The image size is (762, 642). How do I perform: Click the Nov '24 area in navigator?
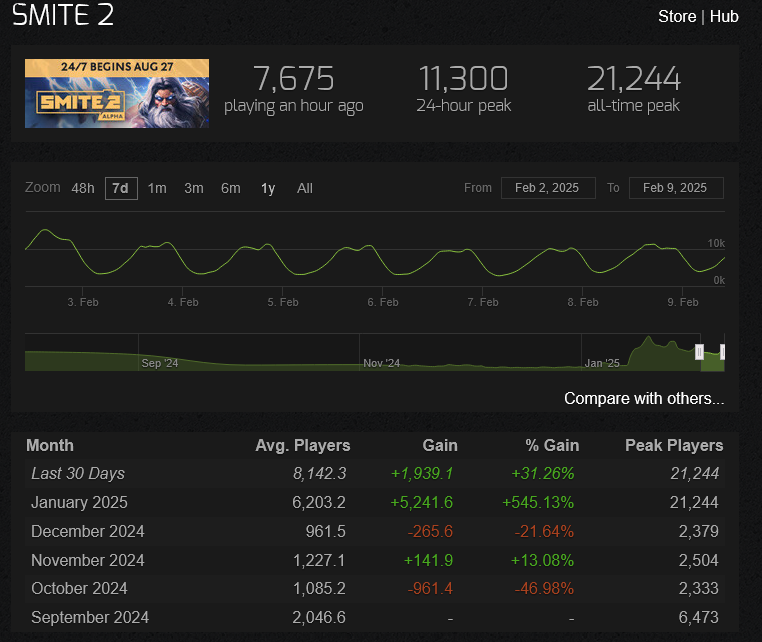381,363
